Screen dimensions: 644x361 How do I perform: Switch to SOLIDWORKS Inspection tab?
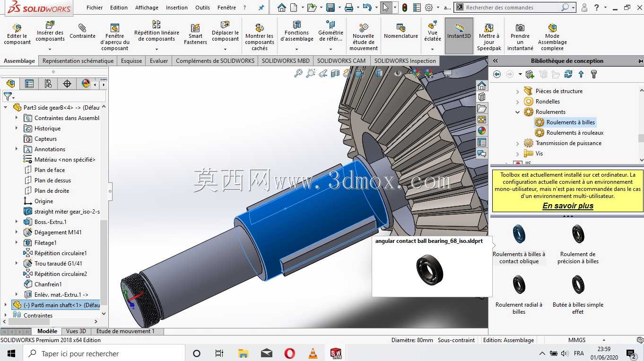[x=405, y=60]
